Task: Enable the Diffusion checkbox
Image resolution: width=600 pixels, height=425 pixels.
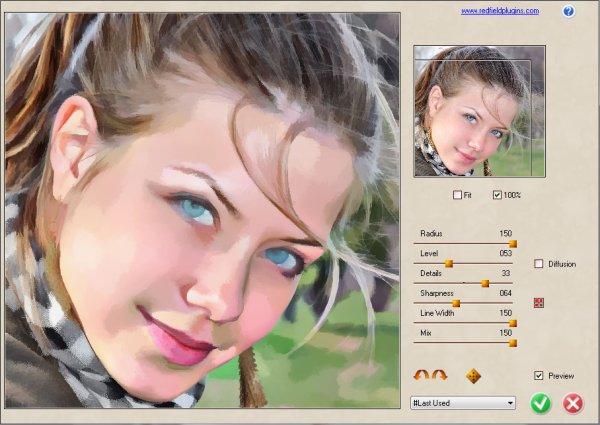Action: pos(539,264)
